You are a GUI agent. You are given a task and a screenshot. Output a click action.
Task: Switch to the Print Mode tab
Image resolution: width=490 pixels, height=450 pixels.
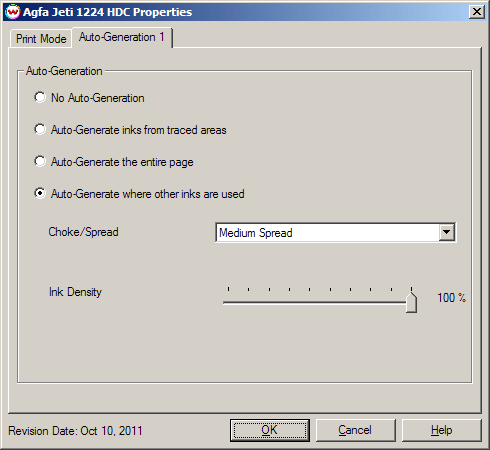point(41,39)
